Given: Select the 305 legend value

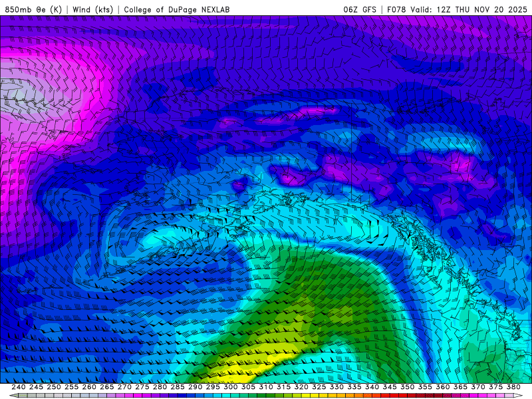Looking at the screenshot, I should 248,387.
